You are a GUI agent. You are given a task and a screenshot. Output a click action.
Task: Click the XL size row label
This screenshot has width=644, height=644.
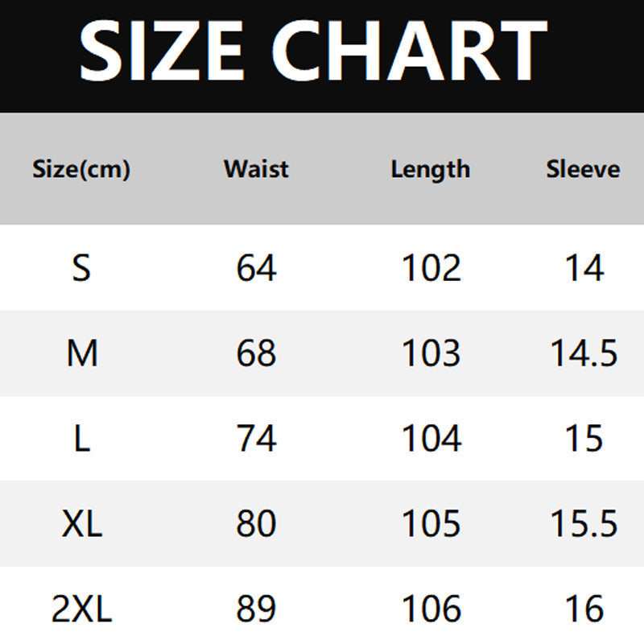pyautogui.click(x=81, y=524)
